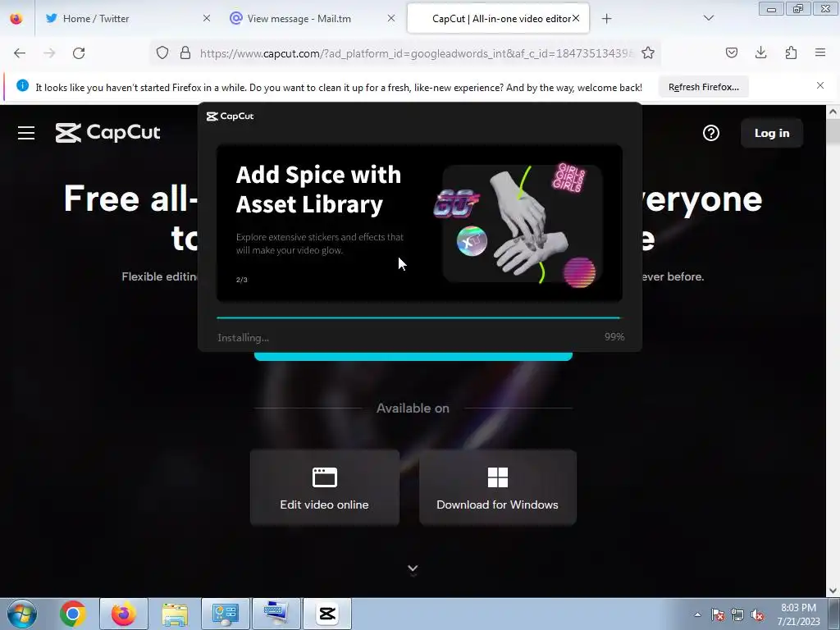
Task: Click the muted volume tray icon
Action: click(757, 614)
